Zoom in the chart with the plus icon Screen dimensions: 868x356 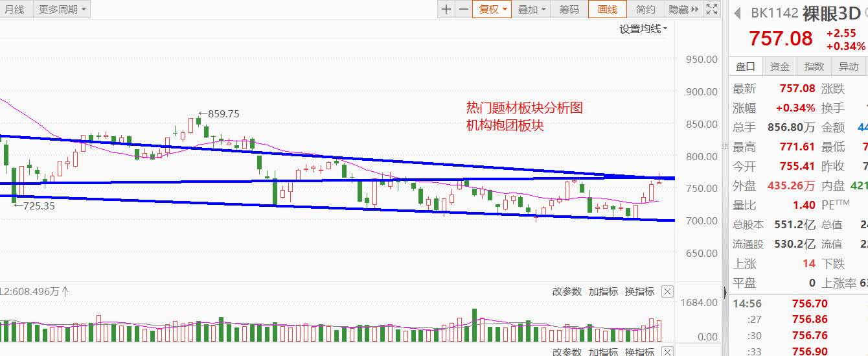tap(446, 9)
